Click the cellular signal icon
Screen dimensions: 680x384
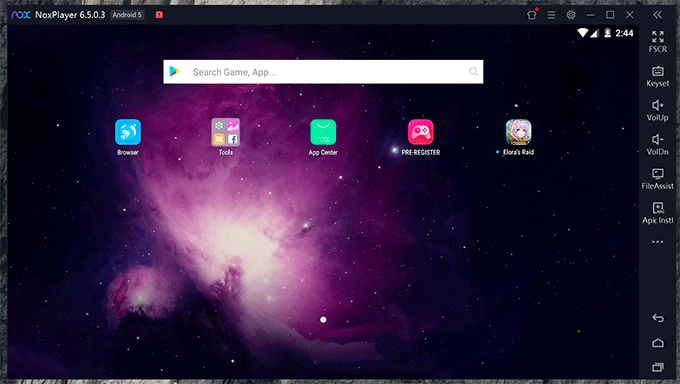[x=594, y=33]
